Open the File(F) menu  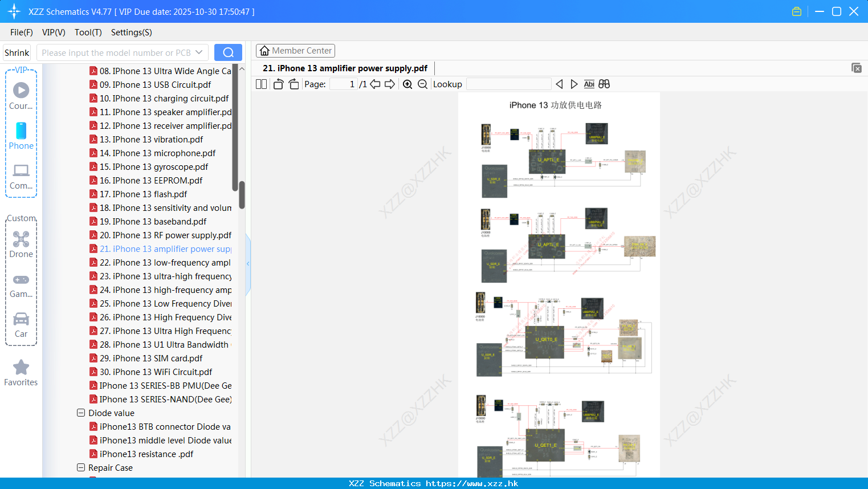pyautogui.click(x=22, y=32)
